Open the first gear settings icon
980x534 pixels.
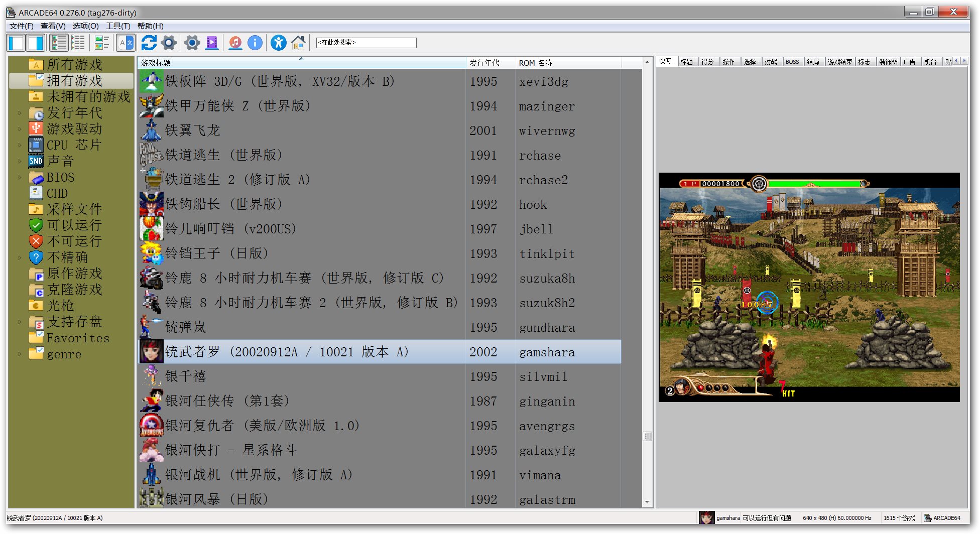[169, 43]
